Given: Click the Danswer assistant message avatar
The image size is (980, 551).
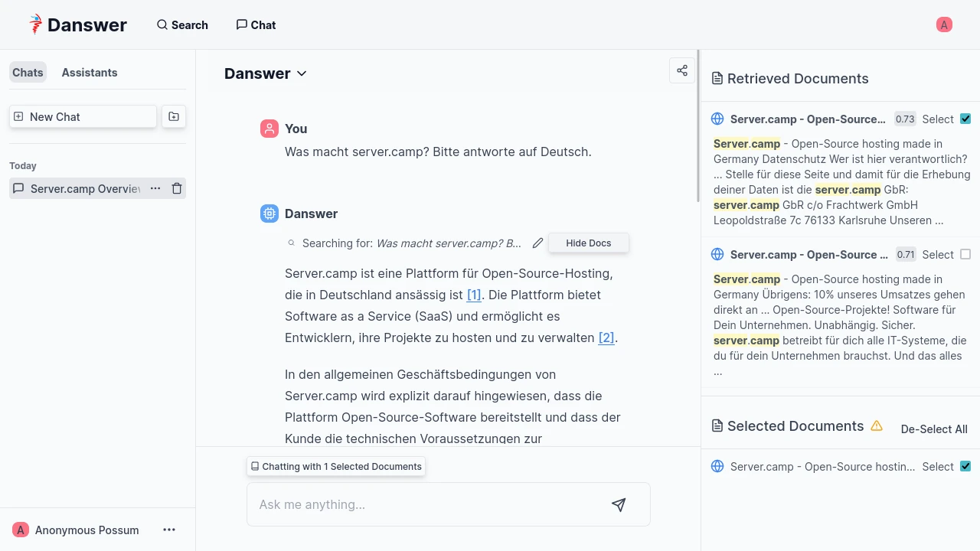Looking at the screenshot, I should tap(269, 214).
